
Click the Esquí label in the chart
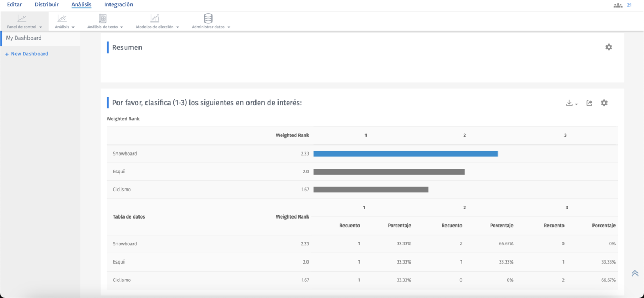[119, 172]
